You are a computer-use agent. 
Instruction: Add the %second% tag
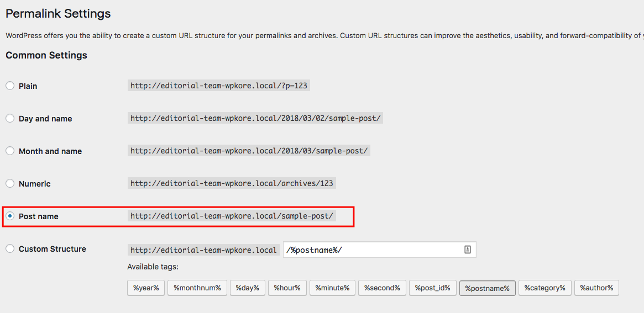pyautogui.click(x=382, y=288)
